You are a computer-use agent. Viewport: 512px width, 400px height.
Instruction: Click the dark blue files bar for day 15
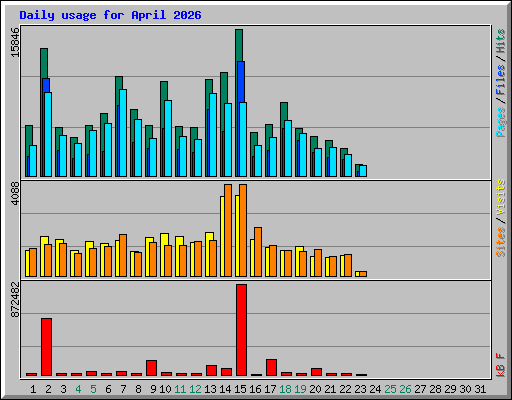(241, 82)
